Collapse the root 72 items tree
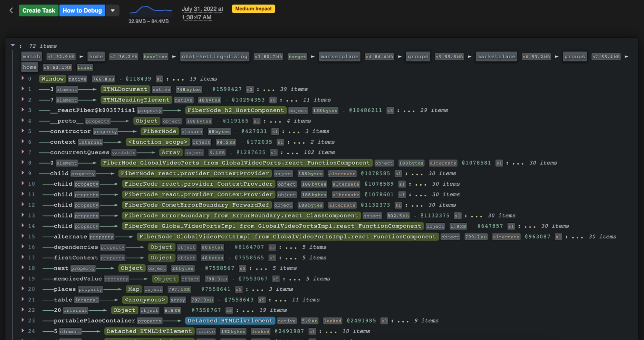The height and width of the screenshot is (340, 644). [13, 45]
